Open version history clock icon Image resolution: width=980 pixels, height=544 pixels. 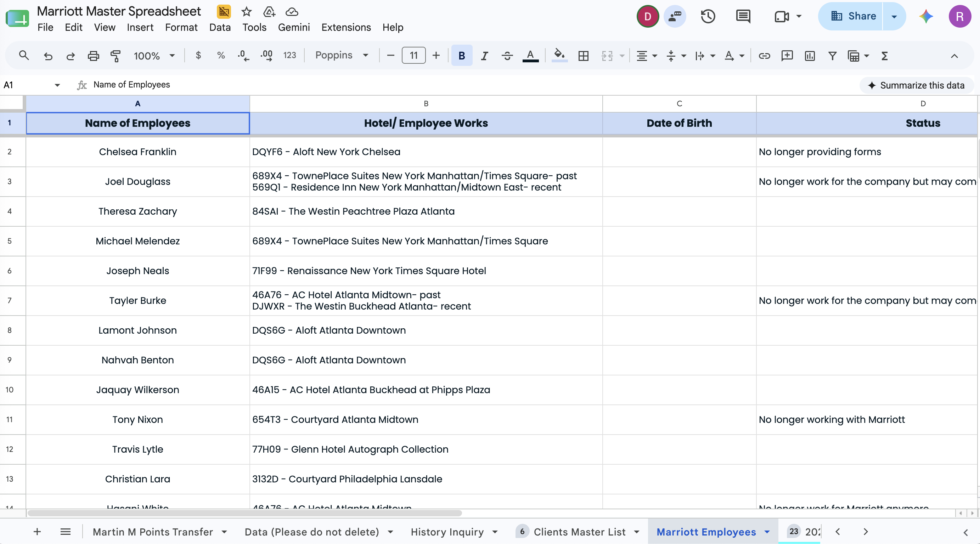(x=708, y=16)
